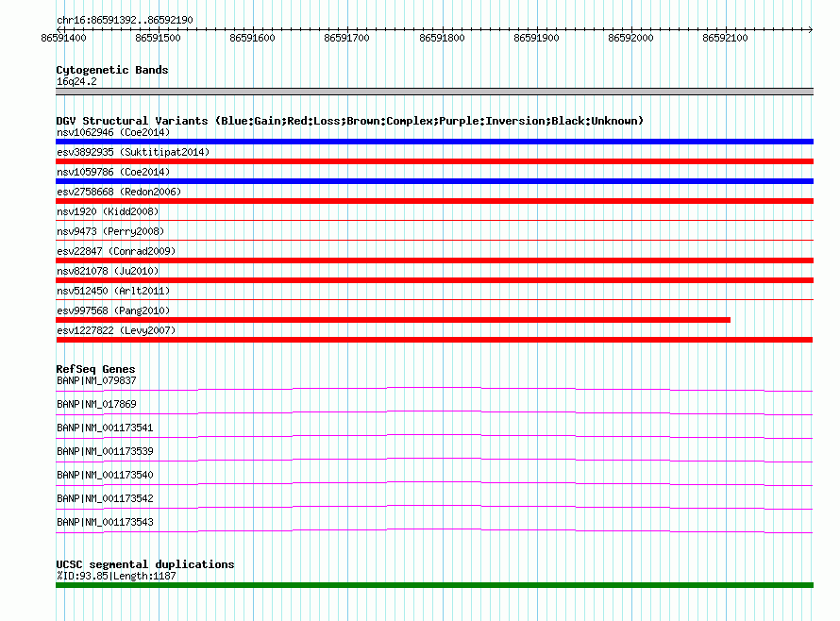Select the shorter red esv997568 loss bar
Viewport: 840px width, 621px height.
point(394,320)
